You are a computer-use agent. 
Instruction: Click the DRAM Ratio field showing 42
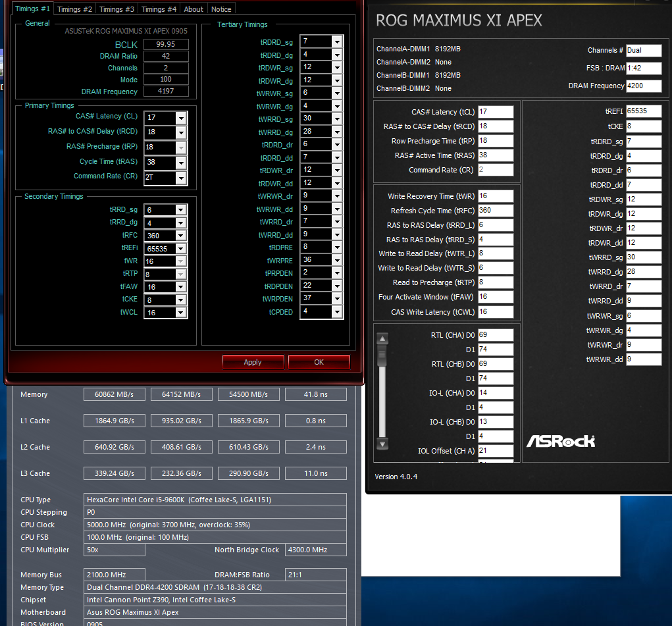(166, 56)
